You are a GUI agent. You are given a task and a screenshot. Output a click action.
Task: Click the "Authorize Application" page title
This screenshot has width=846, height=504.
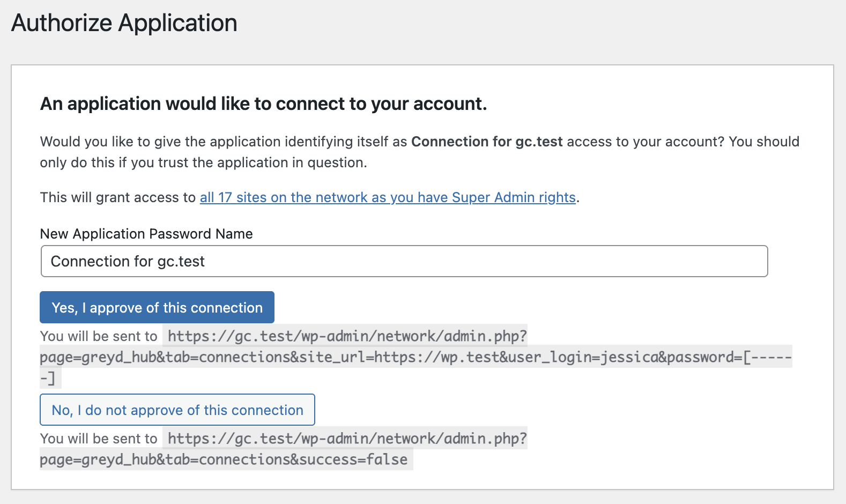124,23
